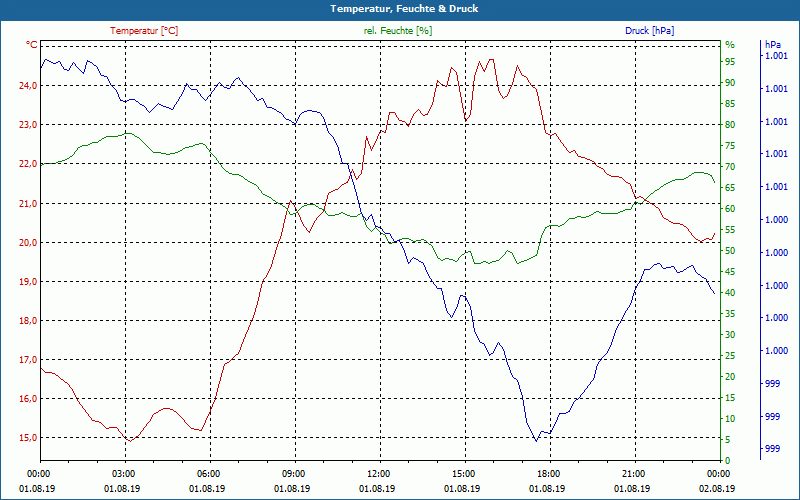Click the 02.08.19 date label
The image size is (800, 500).
[717, 488]
